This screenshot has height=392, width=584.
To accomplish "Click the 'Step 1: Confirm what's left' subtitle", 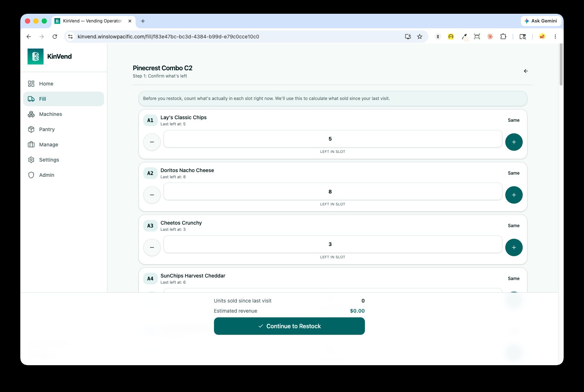I will click(160, 76).
